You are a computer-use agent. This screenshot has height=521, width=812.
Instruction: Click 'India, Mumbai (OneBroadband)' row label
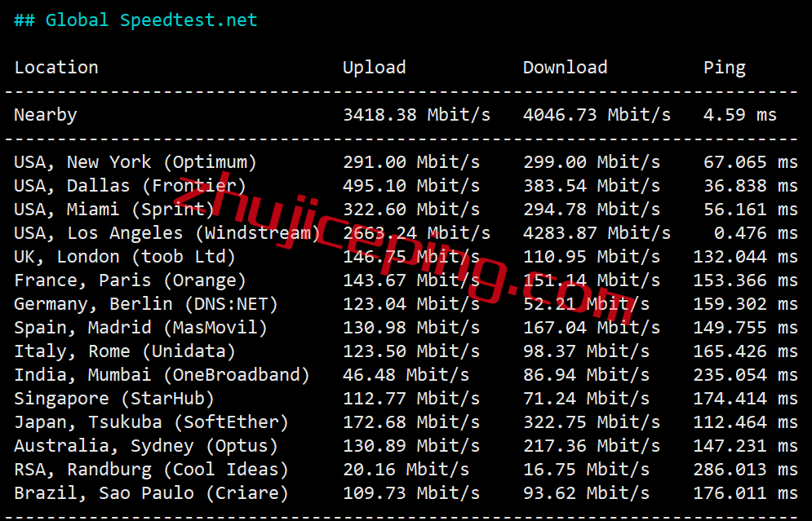[162, 375]
